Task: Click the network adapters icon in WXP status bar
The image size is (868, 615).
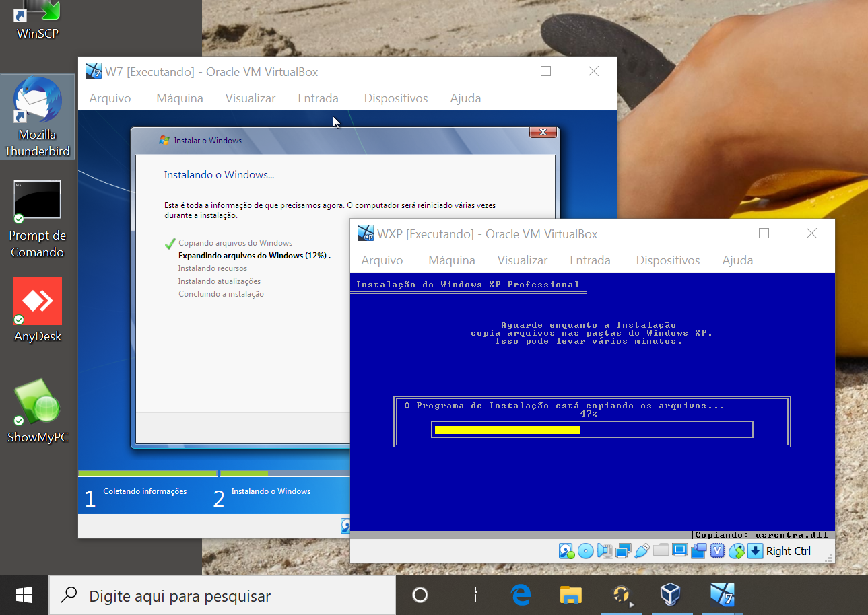Action: click(623, 551)
